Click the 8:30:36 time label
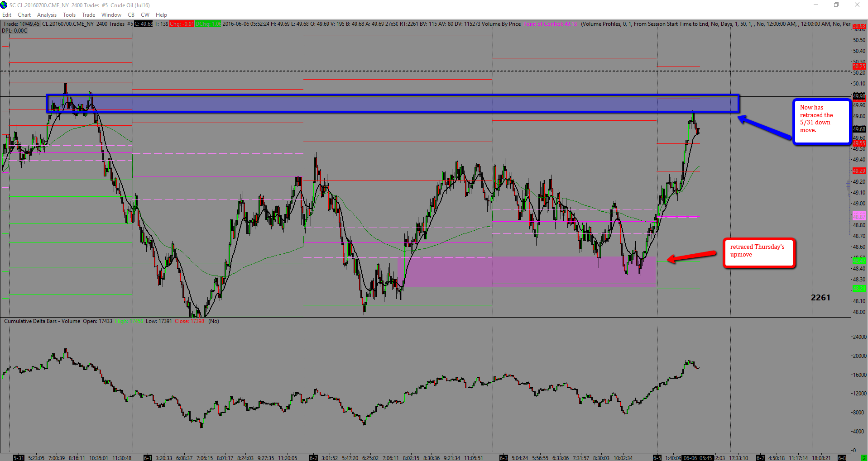 (431, 458)
